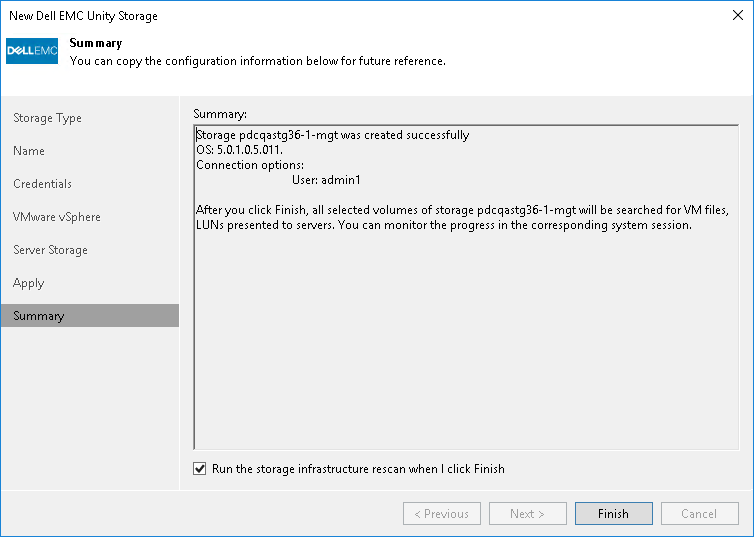Jump to the Server Storage step
Image resolution: width=754 pixels, height=537 pixels.
tap(50, 250)
